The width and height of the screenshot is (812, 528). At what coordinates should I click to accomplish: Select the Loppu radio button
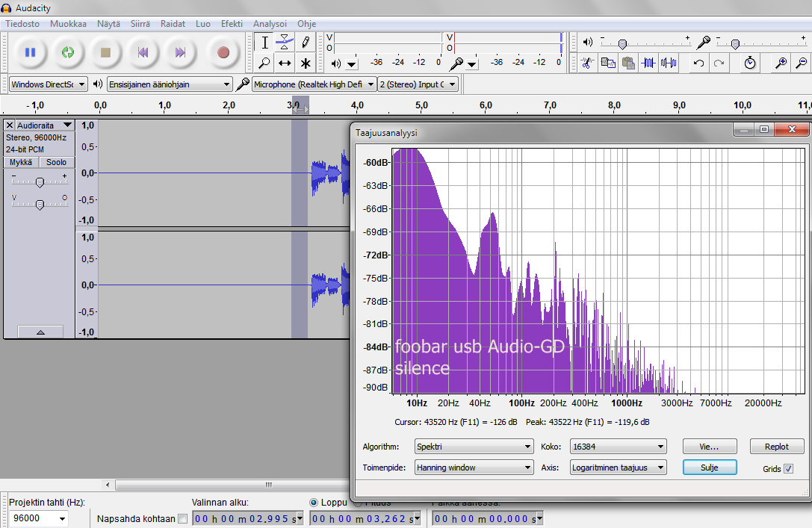pos(313,502)
